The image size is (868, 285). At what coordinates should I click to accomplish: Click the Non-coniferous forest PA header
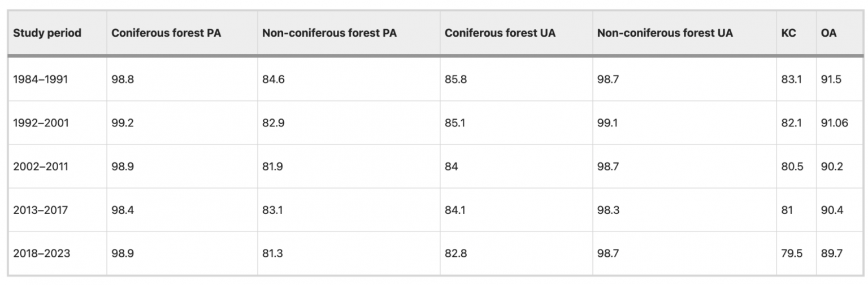pos(329,33)
